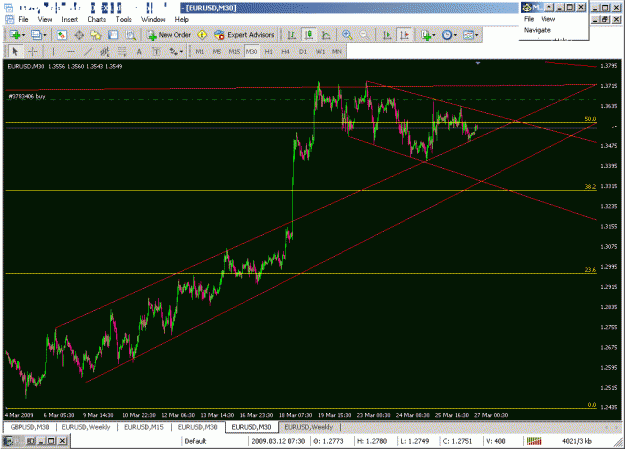The image size is (625, 449).
Task: Select the Vertical Line drawing tool
Action: click(x=53, y=51)
